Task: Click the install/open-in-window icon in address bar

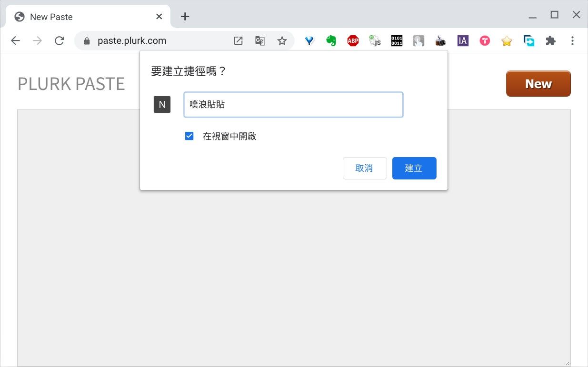Action: click(238, 41)
